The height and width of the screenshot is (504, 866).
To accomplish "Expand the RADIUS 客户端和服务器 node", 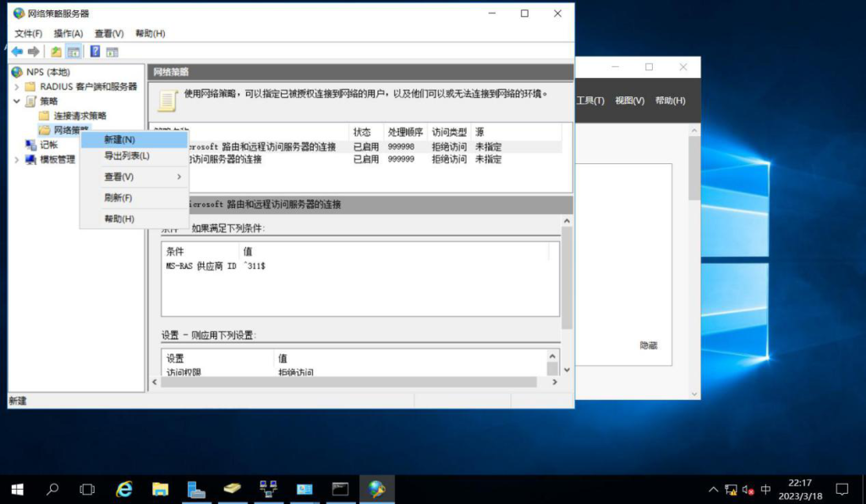I will coord(17,86).
